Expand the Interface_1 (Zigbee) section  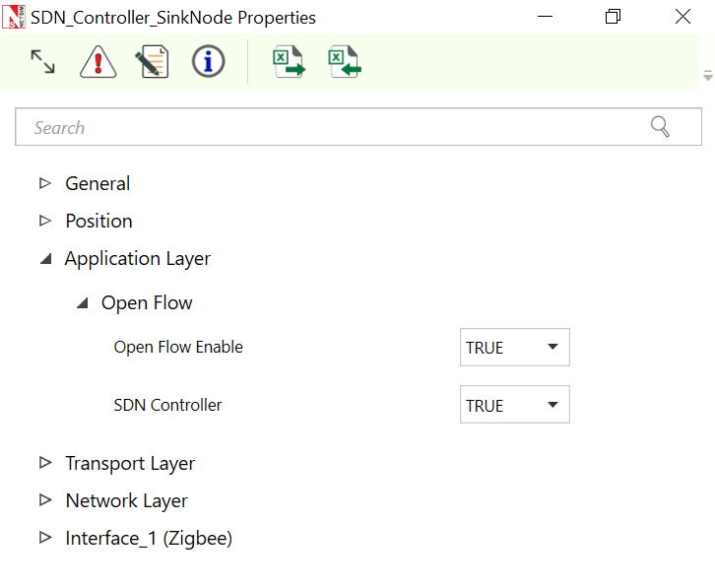(x=44, y=538)
